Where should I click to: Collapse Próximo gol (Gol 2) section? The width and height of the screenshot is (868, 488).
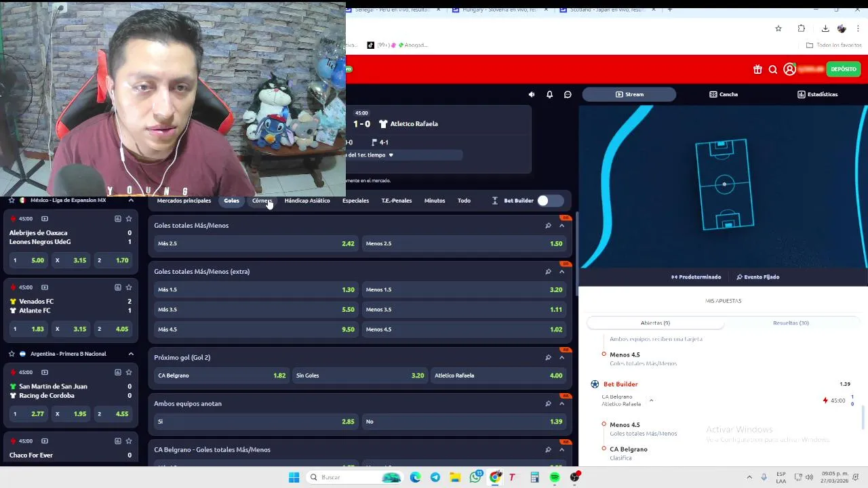(561, 358)
